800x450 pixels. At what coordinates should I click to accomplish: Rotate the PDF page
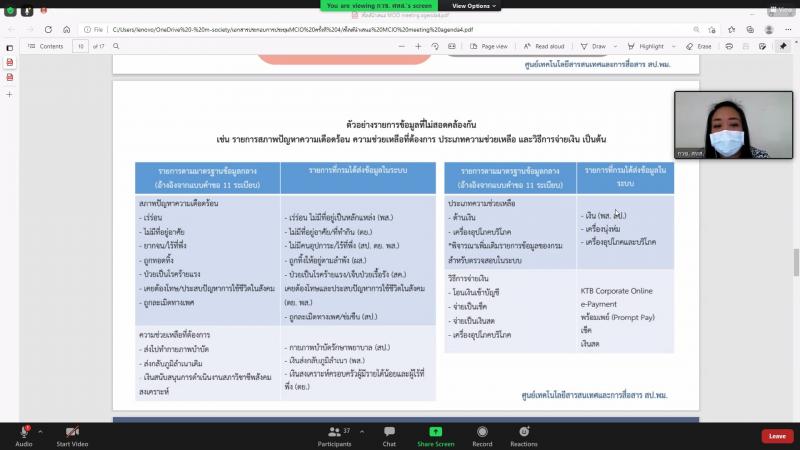(x=435, y=46)
